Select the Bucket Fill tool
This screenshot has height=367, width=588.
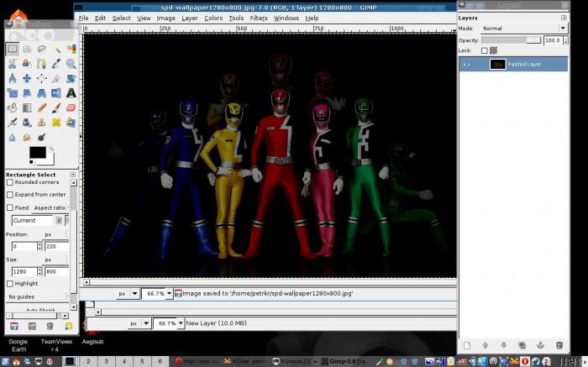13,107
